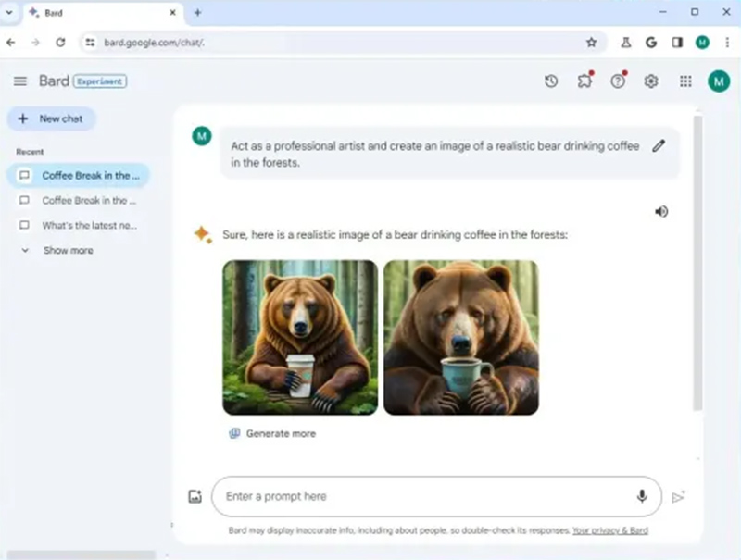Open the bear with blue mug image
This screenshot has height=560, width=741.
pyautogui.click(x=461, y=337)
